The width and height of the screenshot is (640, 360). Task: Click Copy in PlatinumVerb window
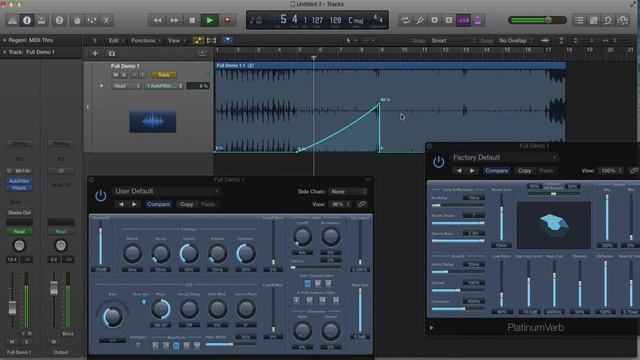pyautogui.click(x=525, y=171)
